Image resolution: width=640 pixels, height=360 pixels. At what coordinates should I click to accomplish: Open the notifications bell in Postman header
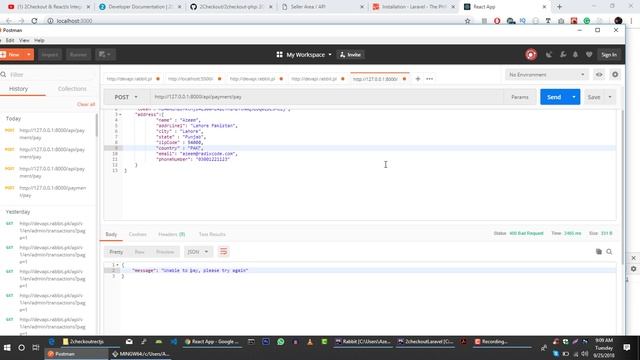(x=576, y=55)
